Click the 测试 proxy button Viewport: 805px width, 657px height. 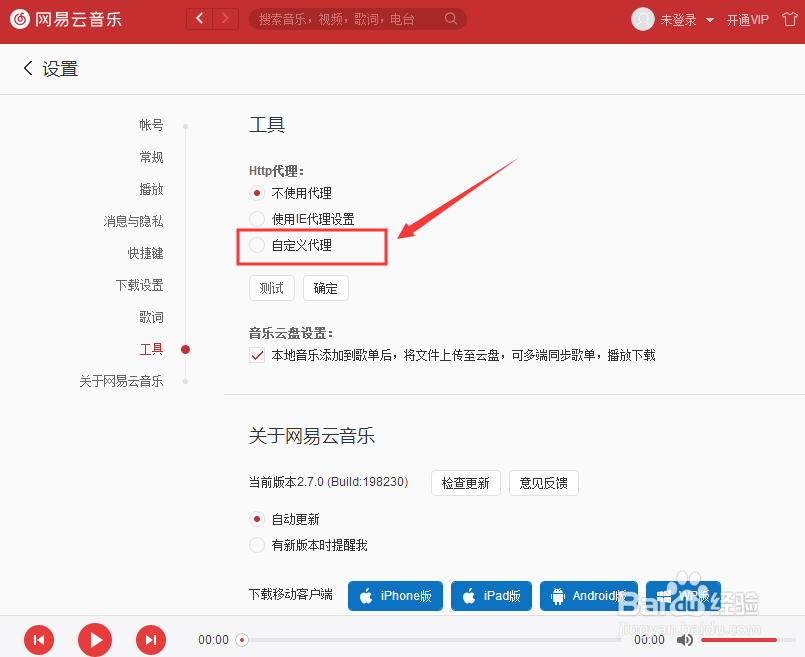click(x=272, y=288)
